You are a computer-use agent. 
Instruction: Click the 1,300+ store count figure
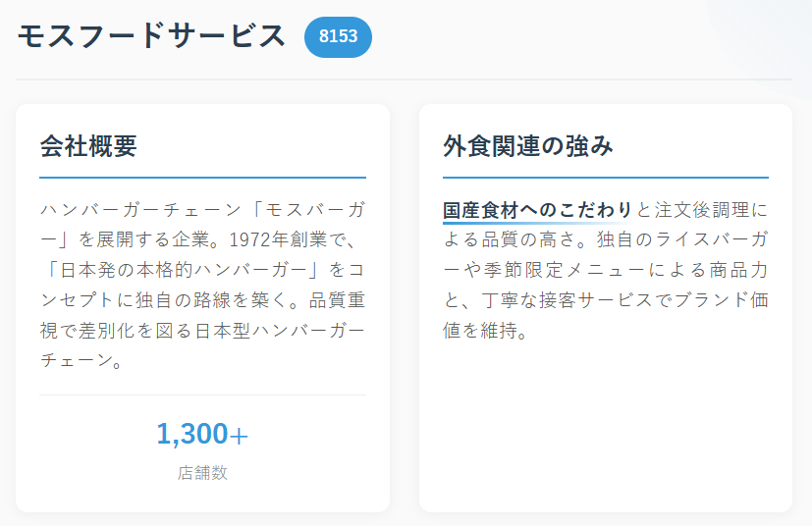click(x=202, y=433)
